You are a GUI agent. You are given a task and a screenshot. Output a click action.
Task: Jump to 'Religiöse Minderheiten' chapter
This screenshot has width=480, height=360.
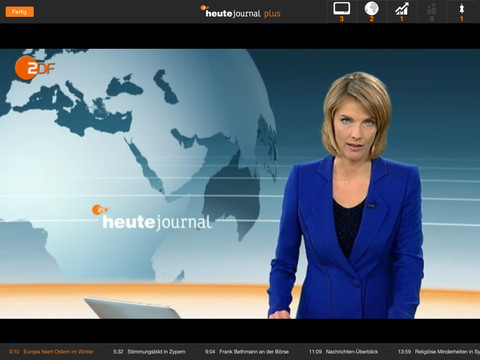coord(447,352)
